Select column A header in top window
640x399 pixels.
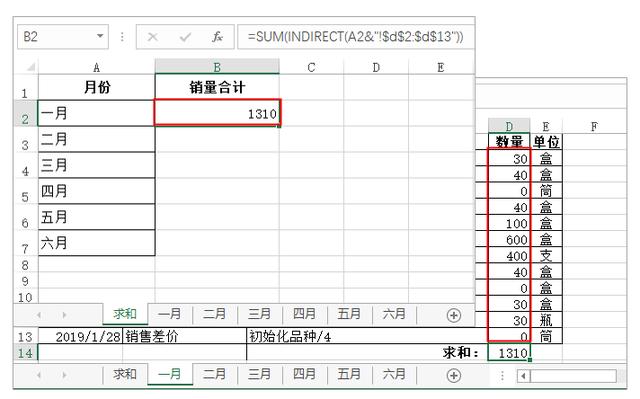pos(96,67)
